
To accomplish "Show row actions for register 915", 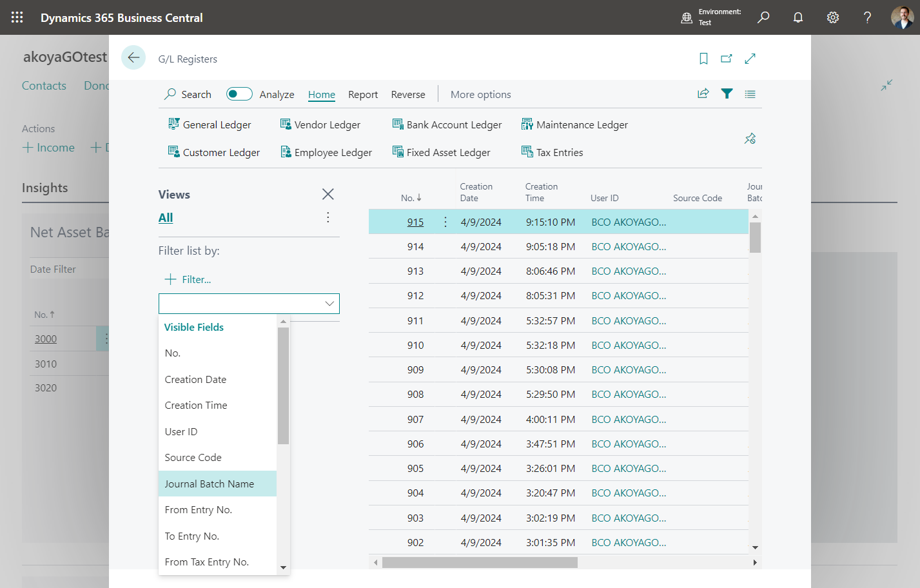I will (445, 222).
